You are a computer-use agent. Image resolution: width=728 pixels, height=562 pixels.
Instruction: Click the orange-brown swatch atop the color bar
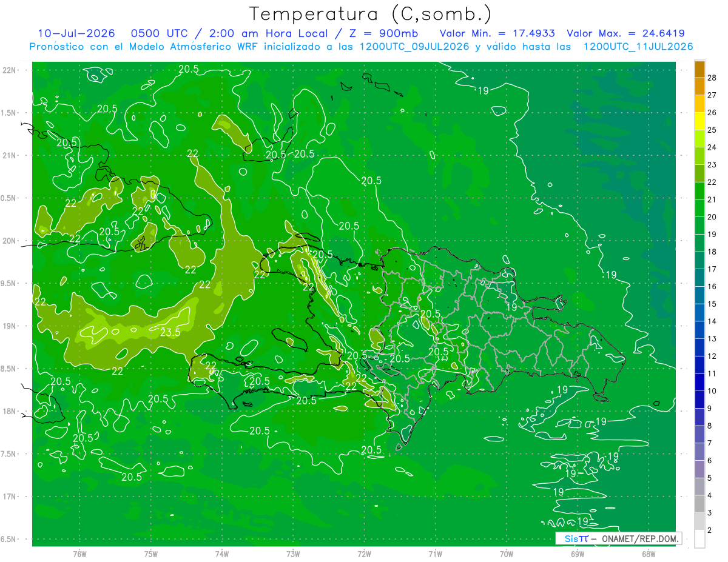coord(699,69)
